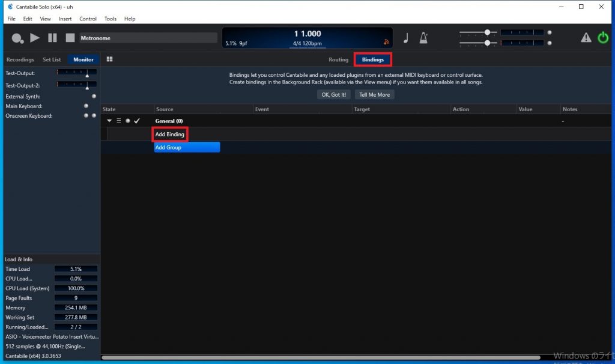
Task: Click the Target column header
Action: [362, 109]
